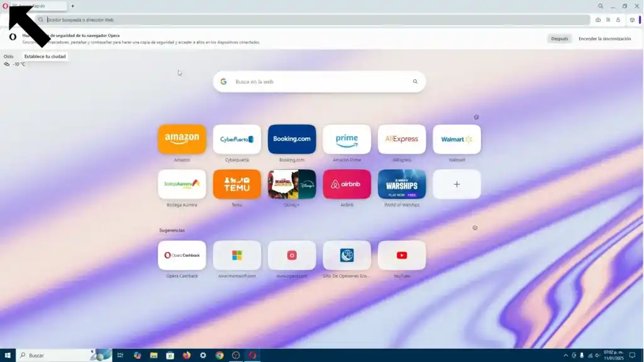Click the magnifier in the Google search box
The width and height of the screenshot is (644, 362).
(415, 81)
